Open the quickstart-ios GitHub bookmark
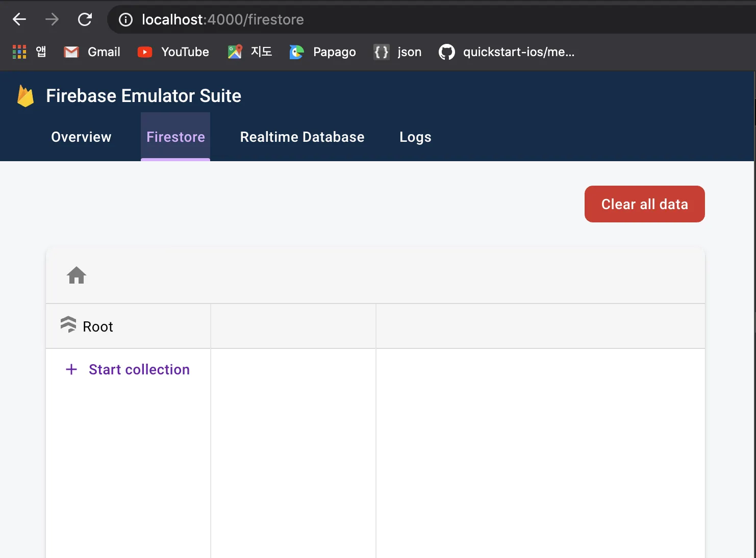756x558 pixels. pyautogui.click(x=507, y=52)
